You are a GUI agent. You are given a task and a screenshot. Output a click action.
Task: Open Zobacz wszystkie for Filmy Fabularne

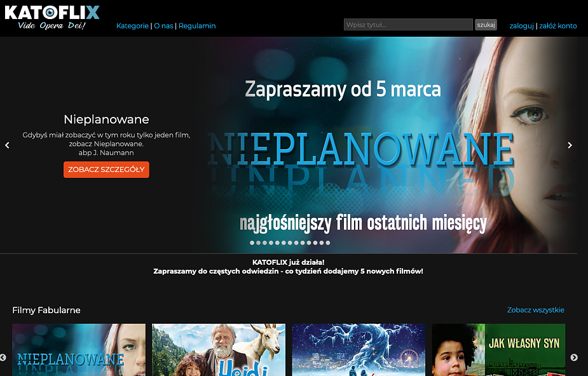tap(535, 310)
